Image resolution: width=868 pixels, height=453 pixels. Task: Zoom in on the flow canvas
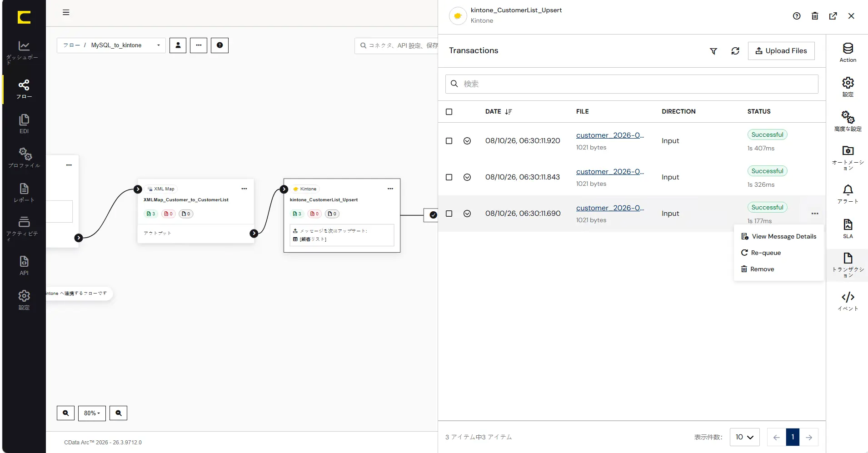click(x=65, y=413)
